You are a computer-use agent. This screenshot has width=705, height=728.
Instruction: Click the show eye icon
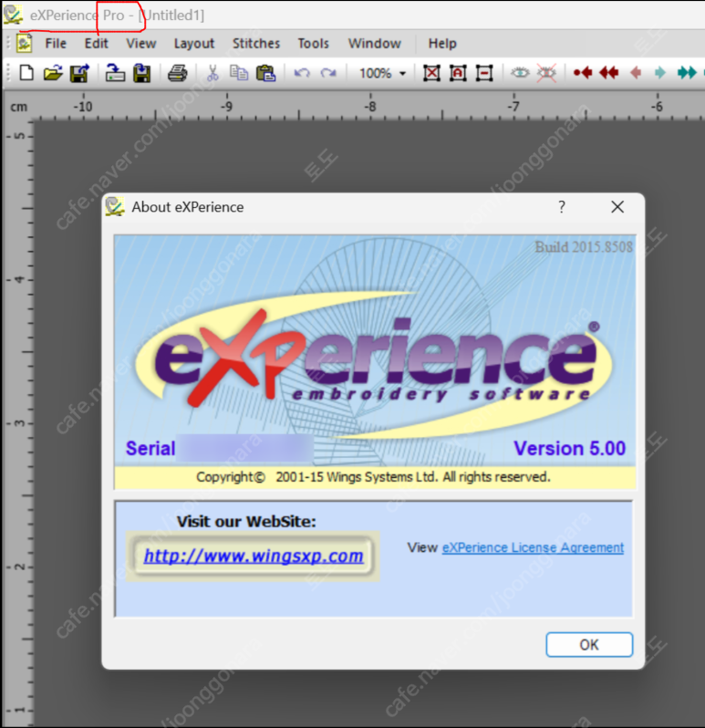[520, 73]
